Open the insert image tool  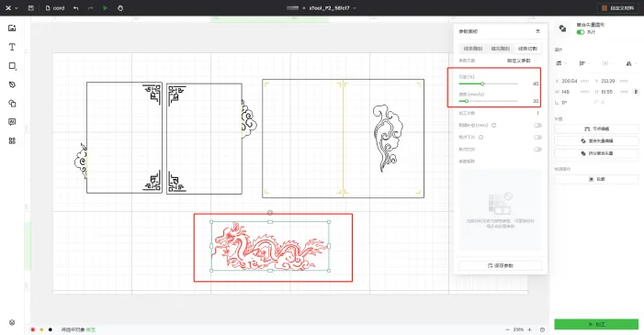point(12,28)
